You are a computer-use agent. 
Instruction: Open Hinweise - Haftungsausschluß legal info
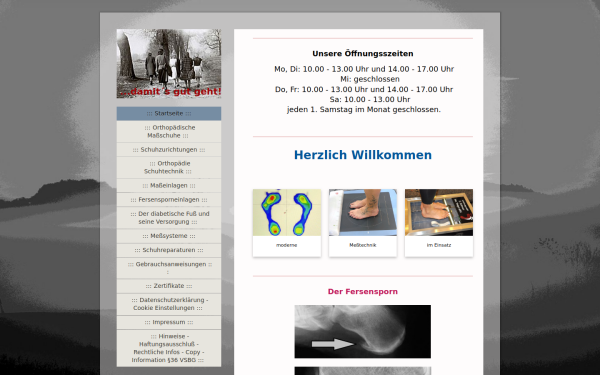point(169,348)
